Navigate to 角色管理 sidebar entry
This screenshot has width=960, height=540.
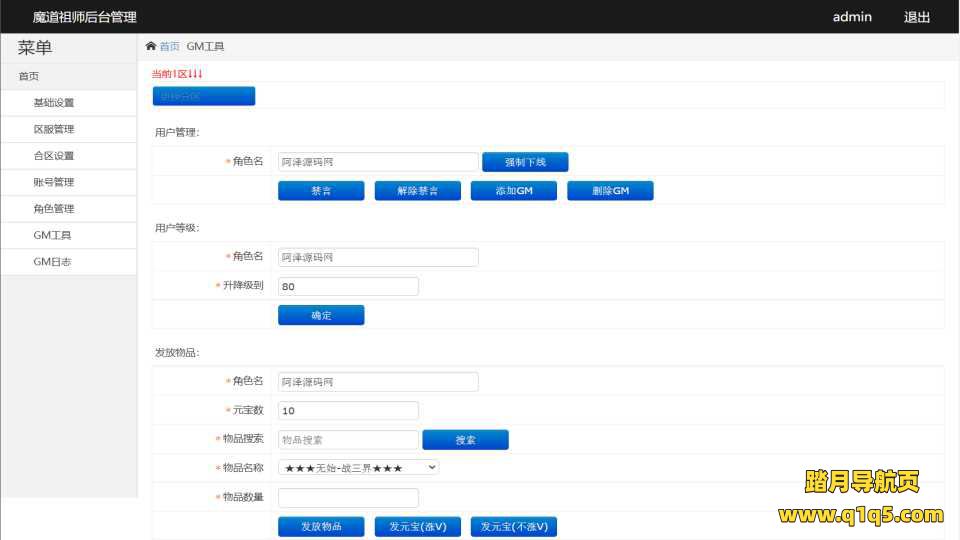point(54,209)
